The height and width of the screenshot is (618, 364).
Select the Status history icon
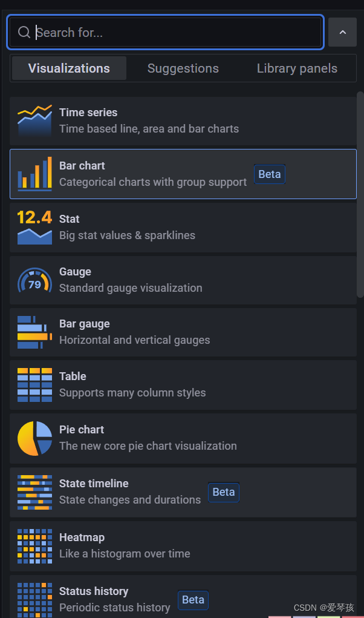point(34,599)
